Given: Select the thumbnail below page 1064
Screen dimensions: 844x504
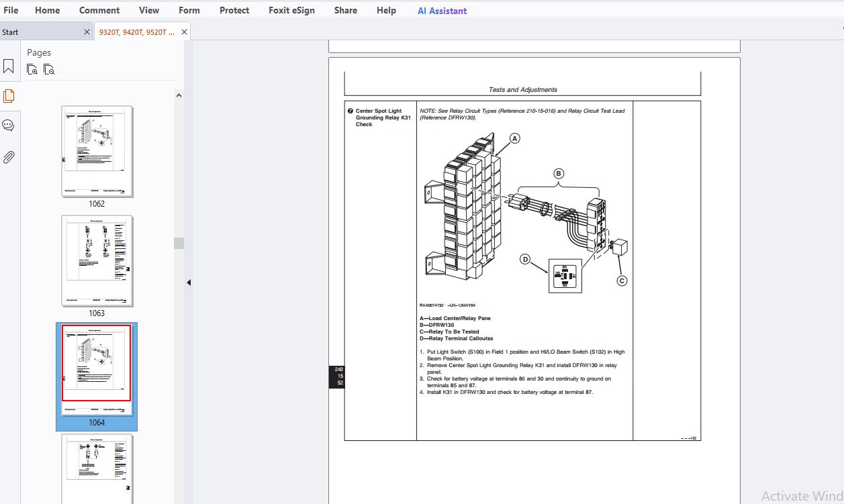Looking at the screenshot, I should [97, 468].
